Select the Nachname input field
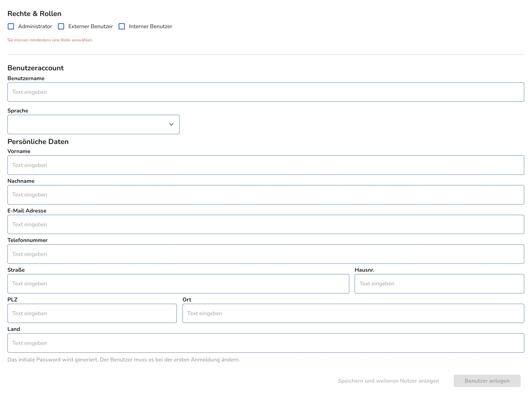532x394 pixels. point(266,195)
